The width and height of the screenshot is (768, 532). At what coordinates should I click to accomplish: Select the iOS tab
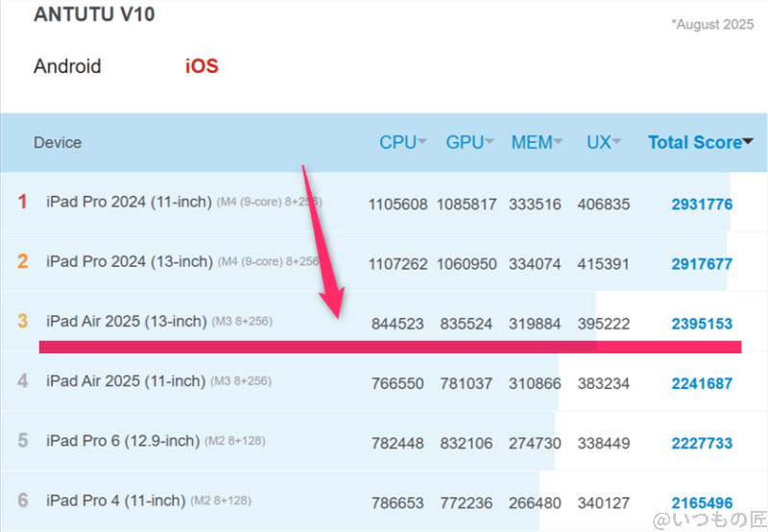coord(202,66)
